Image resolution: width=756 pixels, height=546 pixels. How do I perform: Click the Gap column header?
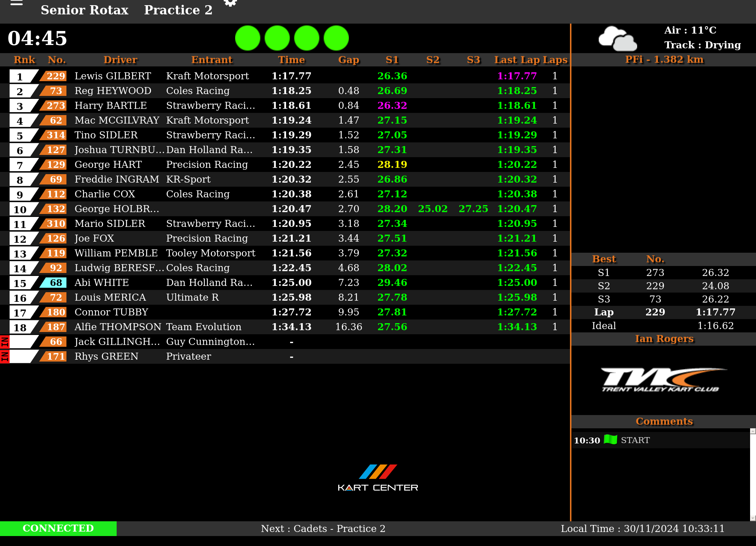pos(348,60)
